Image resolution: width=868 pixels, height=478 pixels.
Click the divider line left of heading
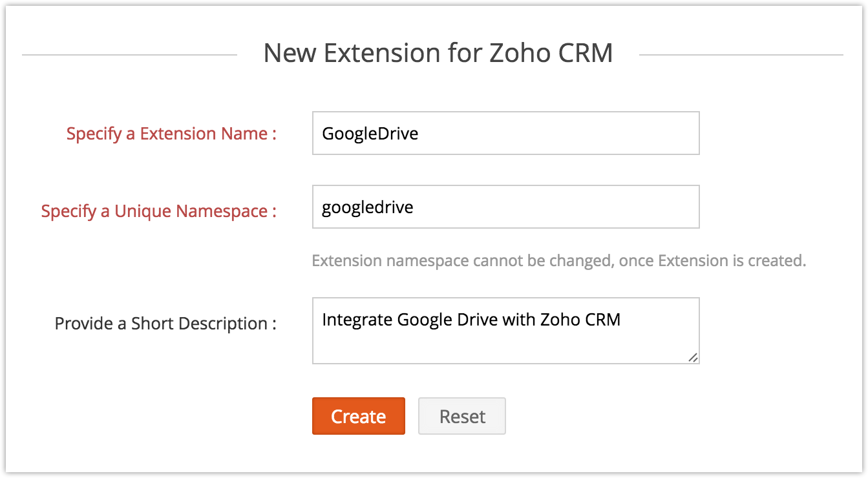(x=129, y=55)
